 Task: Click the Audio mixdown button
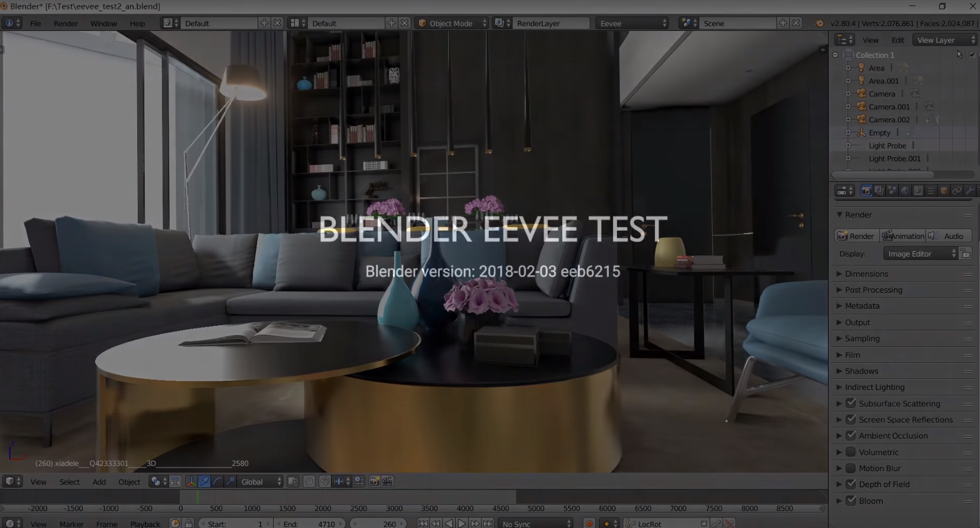point(948,236)
